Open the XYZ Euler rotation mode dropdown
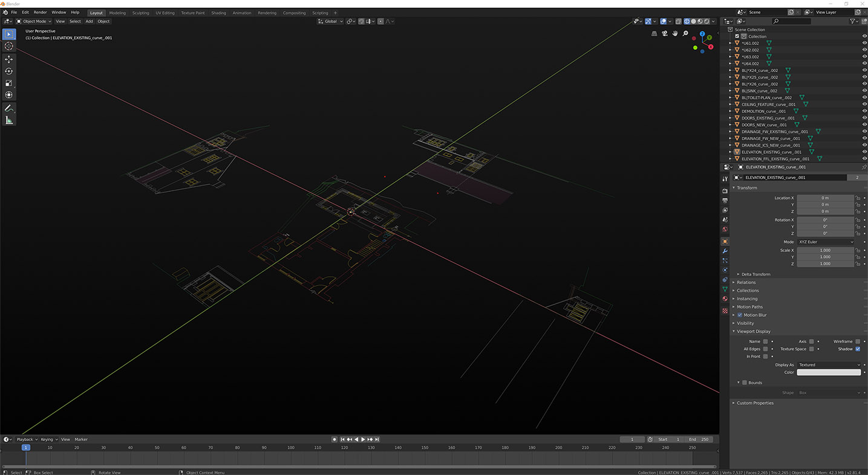868x475 pixels. tap(826, 242)
